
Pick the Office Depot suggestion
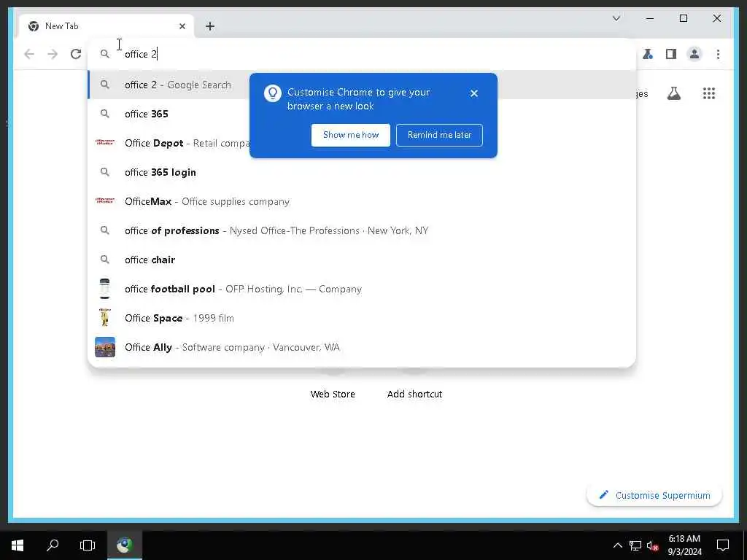362,143
